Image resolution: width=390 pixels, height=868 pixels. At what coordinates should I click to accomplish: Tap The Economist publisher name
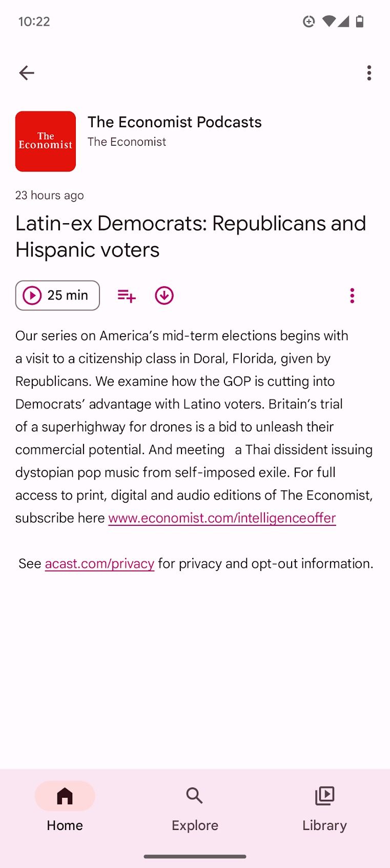click(x=127, y=142)
